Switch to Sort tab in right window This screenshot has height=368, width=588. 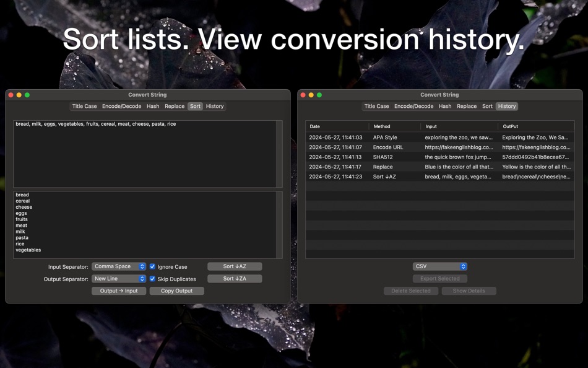coord(488,107)
